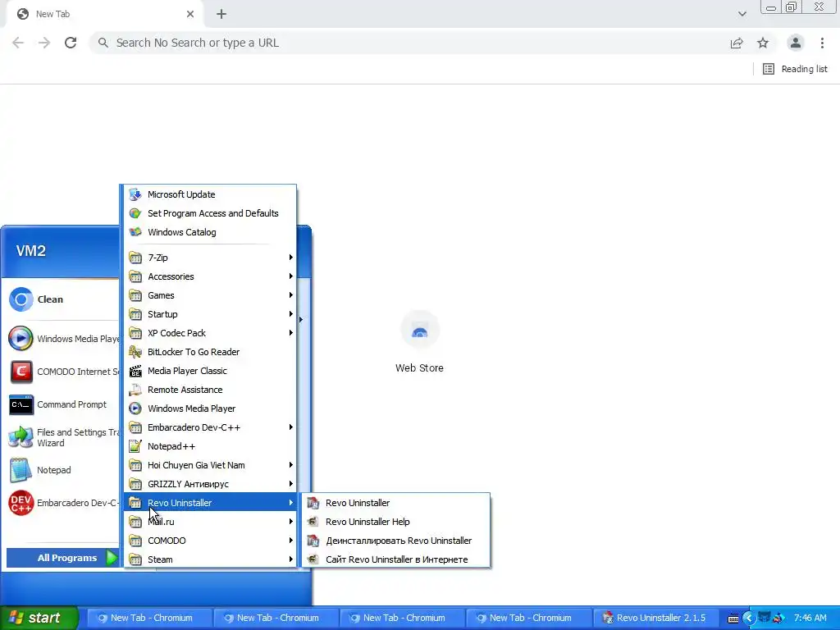Click the Сайт Revo Uninstaller icon
Screen dimensions: 840x630
pos(313,559)
